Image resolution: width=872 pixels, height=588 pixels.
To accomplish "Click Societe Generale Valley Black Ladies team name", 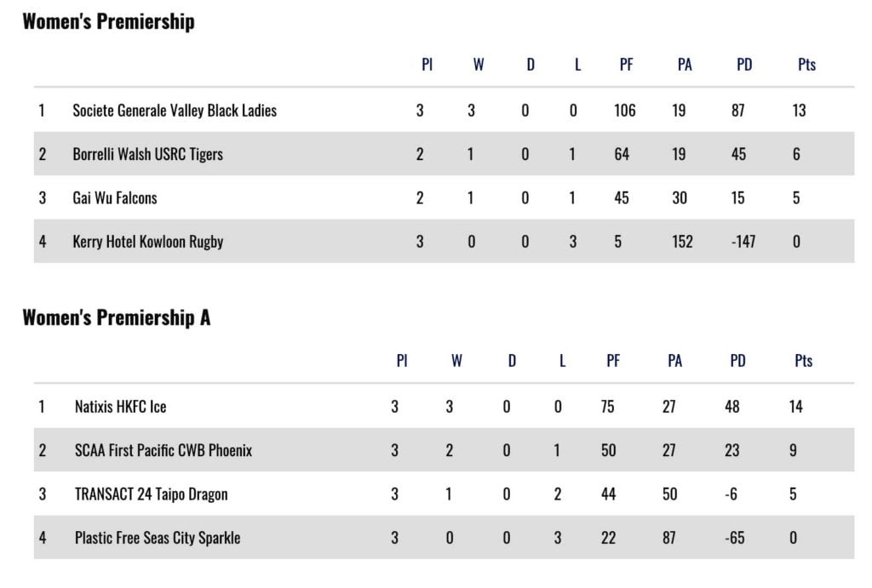I will coord(175,111).
